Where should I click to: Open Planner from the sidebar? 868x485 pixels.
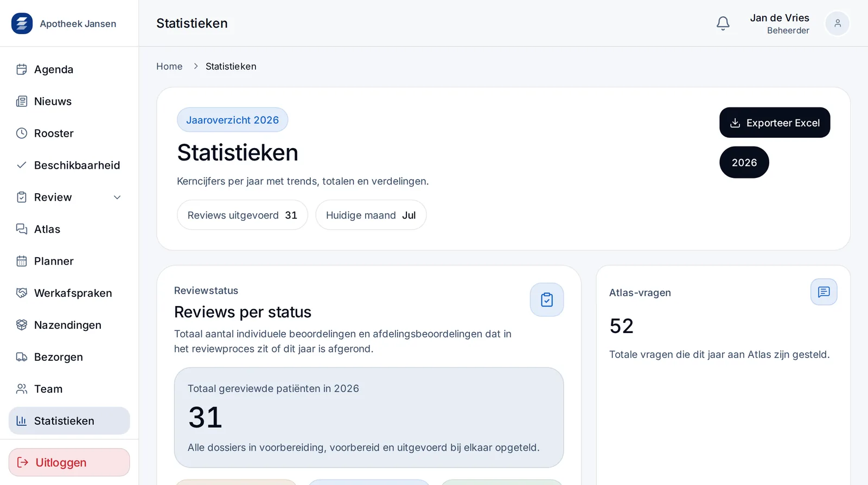point(69,261)
